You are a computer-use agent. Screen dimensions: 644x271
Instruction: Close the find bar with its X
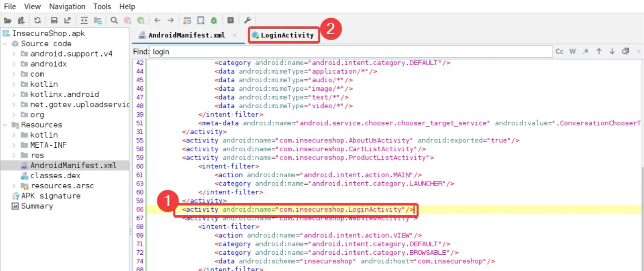coord(639,51)
